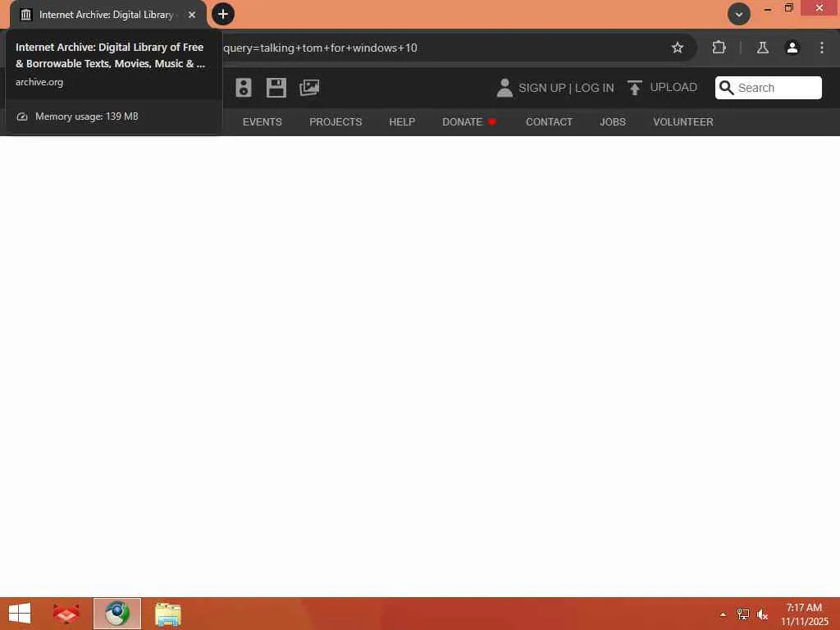Viewport: 840px width, 630px height.
Task: Restore down the browser window
Action: tap(789, 8)
